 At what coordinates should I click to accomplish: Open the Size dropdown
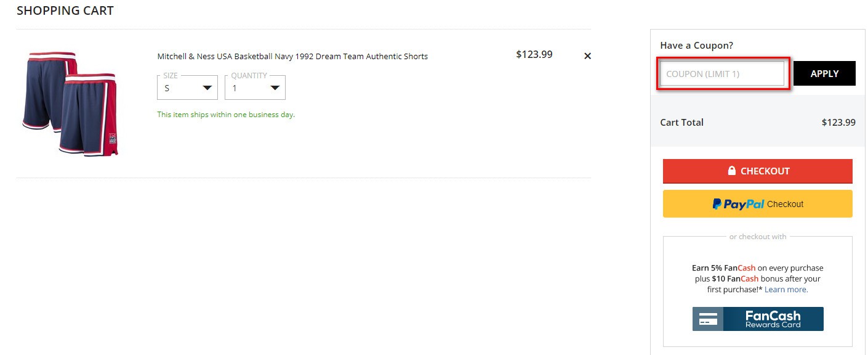point(187,88)
